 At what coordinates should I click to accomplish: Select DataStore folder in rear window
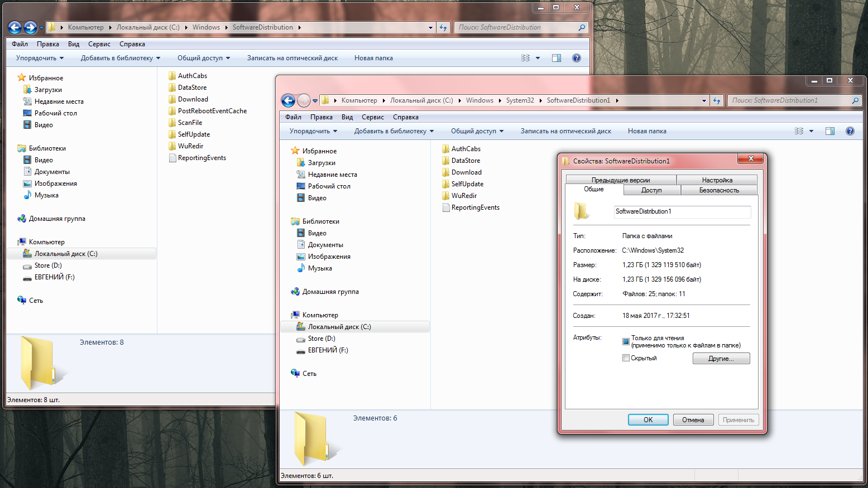coord(188,88)
